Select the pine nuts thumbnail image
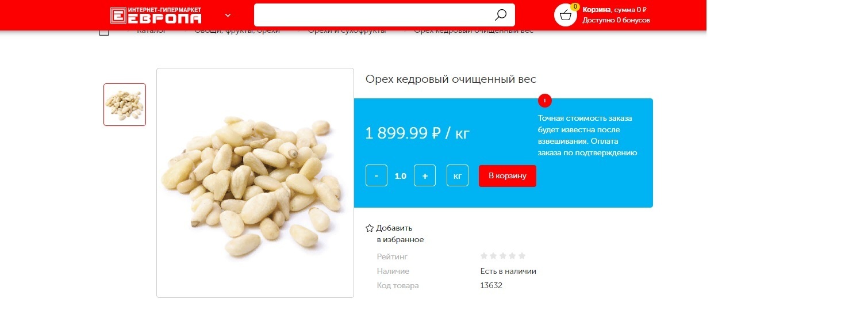Screen dimensions: 868x333 click(125, 105)
